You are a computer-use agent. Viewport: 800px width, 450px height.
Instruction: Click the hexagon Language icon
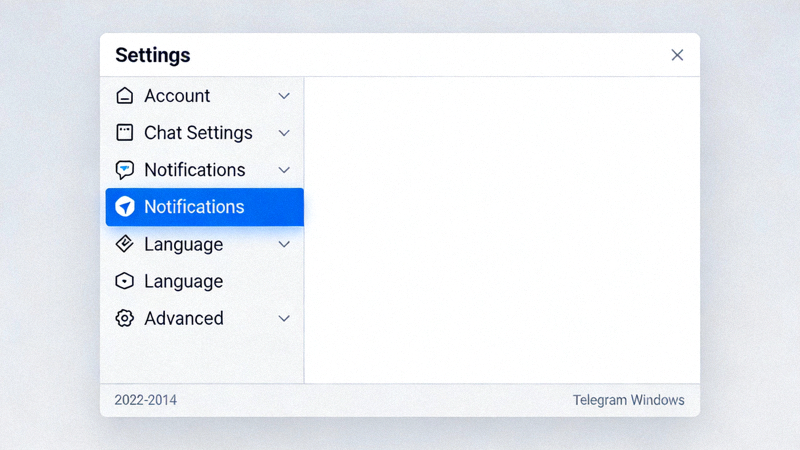[x=124, y=281]
